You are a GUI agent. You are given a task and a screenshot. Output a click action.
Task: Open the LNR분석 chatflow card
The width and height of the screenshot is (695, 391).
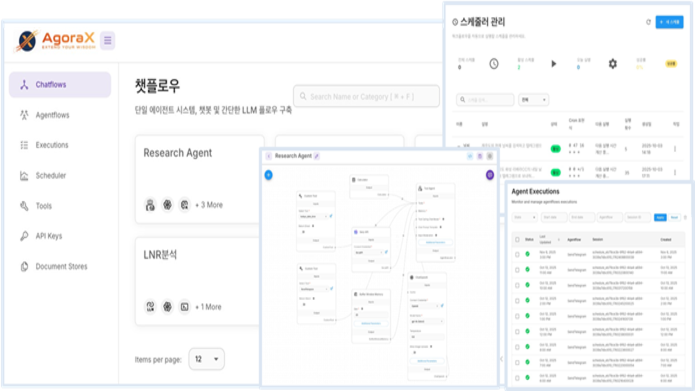tap(197, 281)
